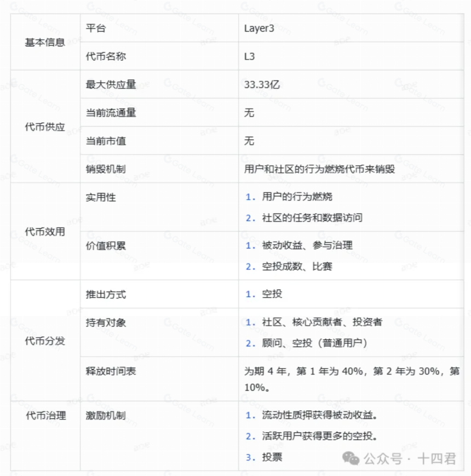
Task: Click the 代币分发 category cell
Action: click(x=45, y=341)
